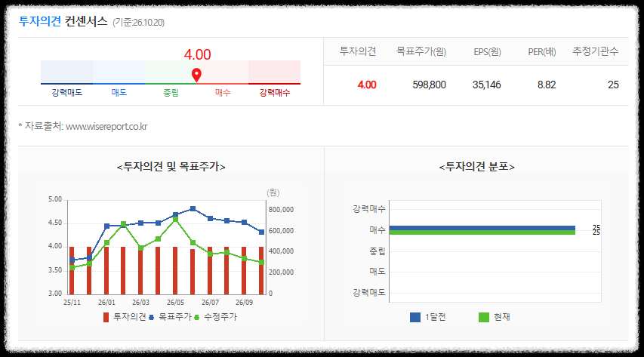The image size is (644, 357).
Task: Click the <투자의견 및 목표주가> chart title
Action: coord(171,166)
